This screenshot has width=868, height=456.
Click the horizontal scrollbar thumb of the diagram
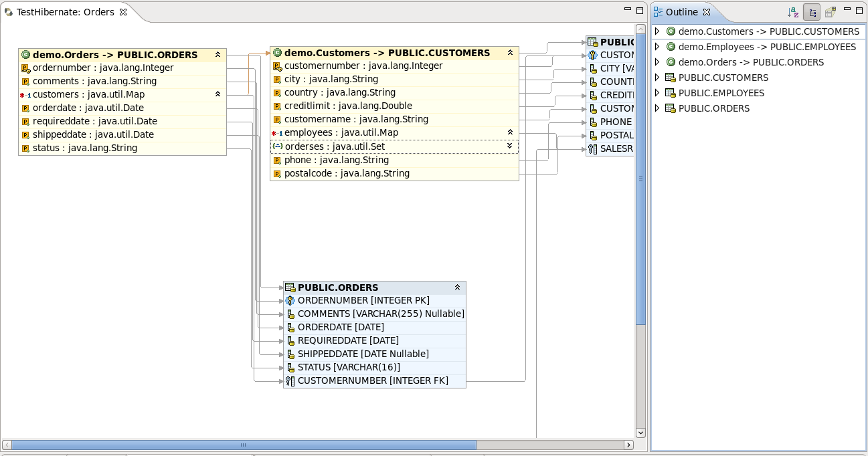click(244, 445)
